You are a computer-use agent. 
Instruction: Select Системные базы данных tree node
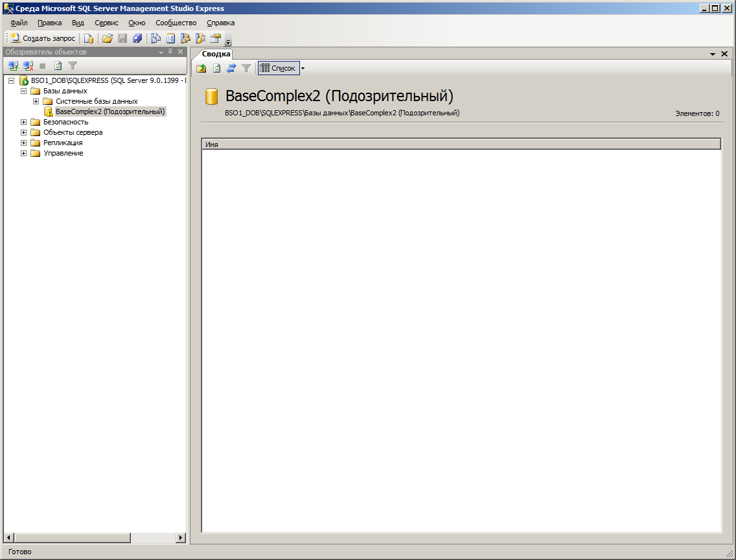pos(97,101)
